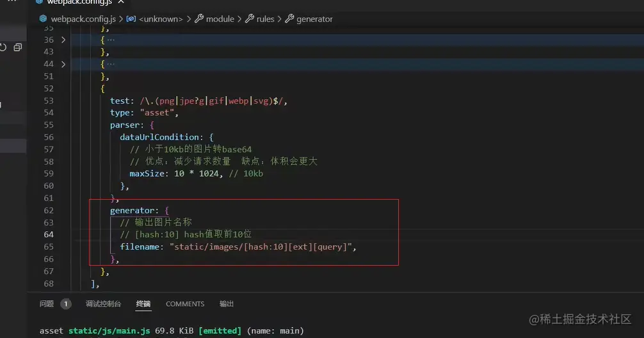This screenshot has height=338, width=644.
Task: Click generator breadcrumb segment
Action: (314, 19)
